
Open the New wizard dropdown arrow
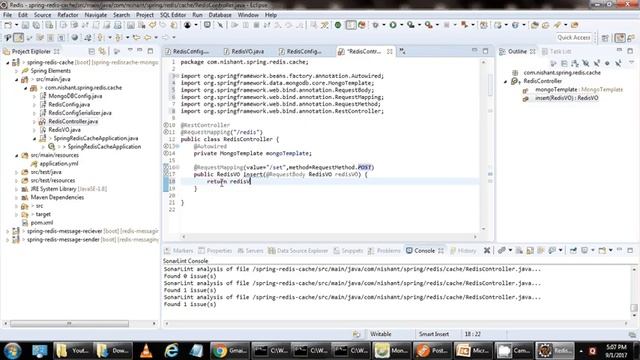16,25
